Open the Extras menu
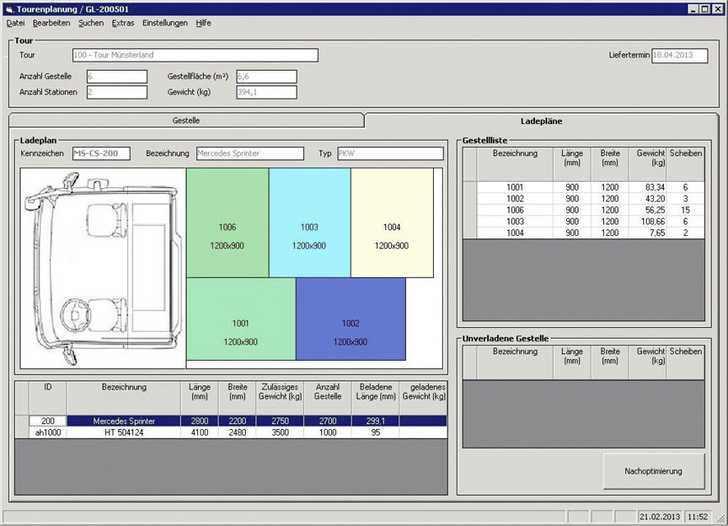 [x=122, y=22]
